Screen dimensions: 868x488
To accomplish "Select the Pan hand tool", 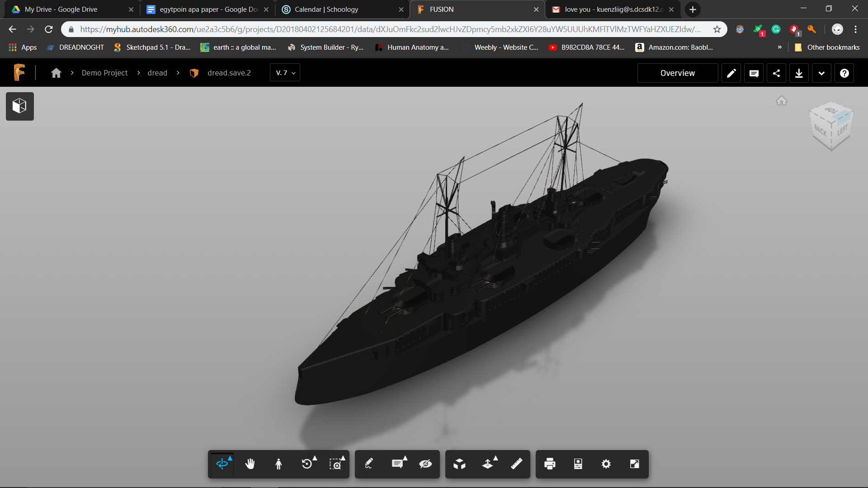I will click(x=250, y=464).
